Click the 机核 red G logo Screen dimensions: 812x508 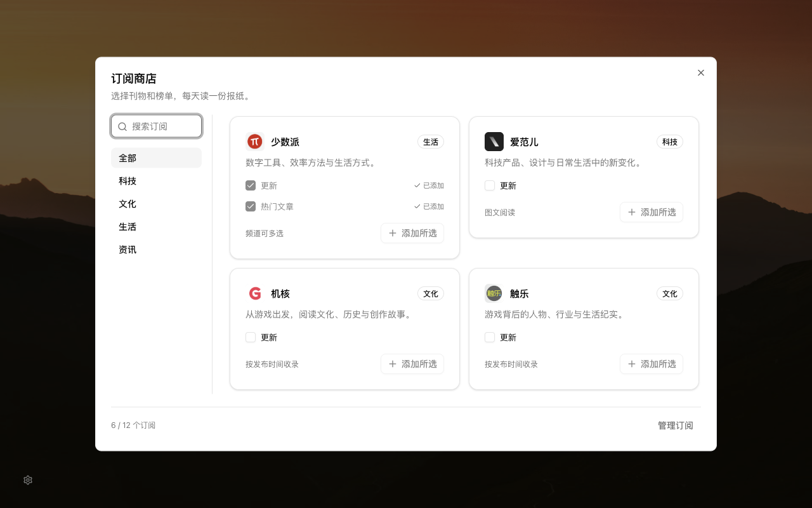255,293
